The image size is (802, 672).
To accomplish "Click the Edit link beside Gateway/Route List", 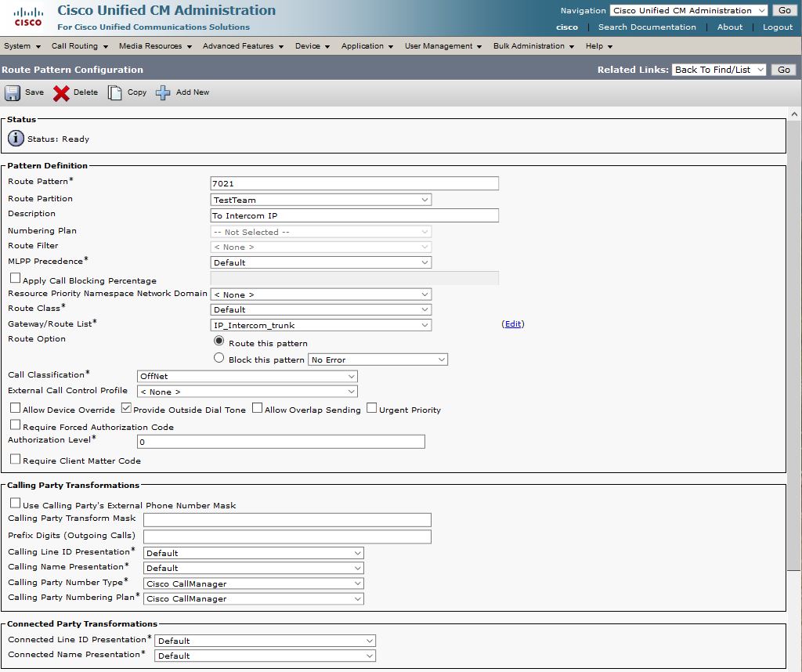I will [x=513, y=324].
